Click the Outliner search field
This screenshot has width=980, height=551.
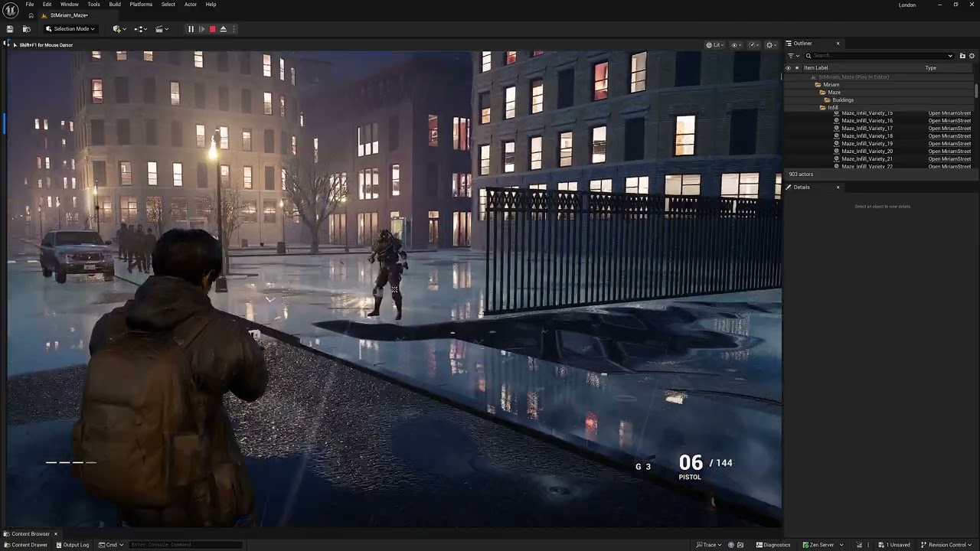coord(879,56)
